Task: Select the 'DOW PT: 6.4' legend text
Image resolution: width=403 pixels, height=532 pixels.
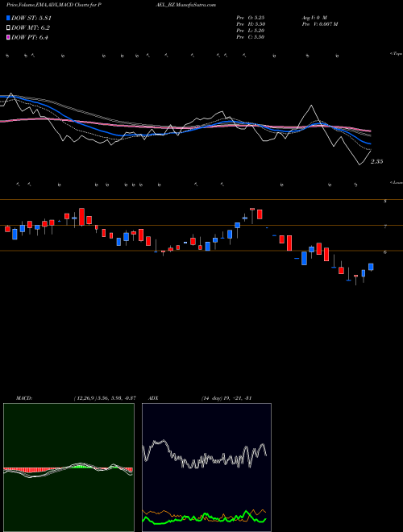Action: [30, 37]
